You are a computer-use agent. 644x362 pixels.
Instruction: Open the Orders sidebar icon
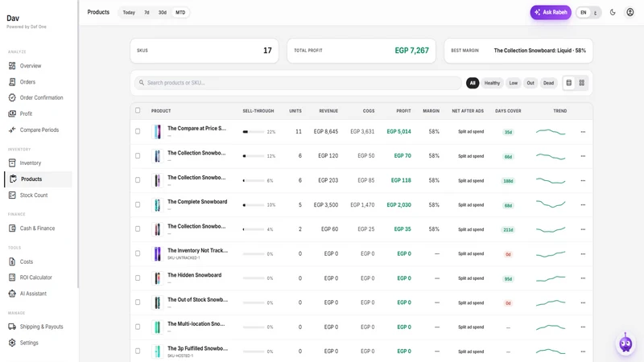(x=12, y=82)
